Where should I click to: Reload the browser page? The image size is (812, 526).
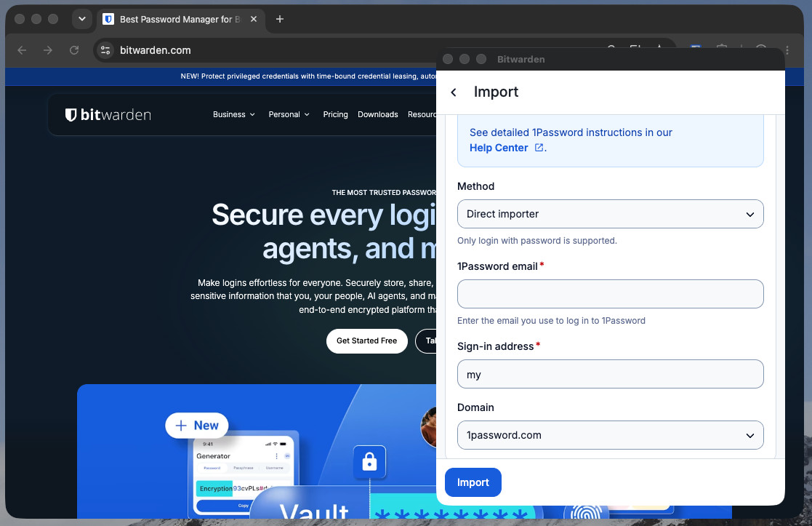[74, 50]
